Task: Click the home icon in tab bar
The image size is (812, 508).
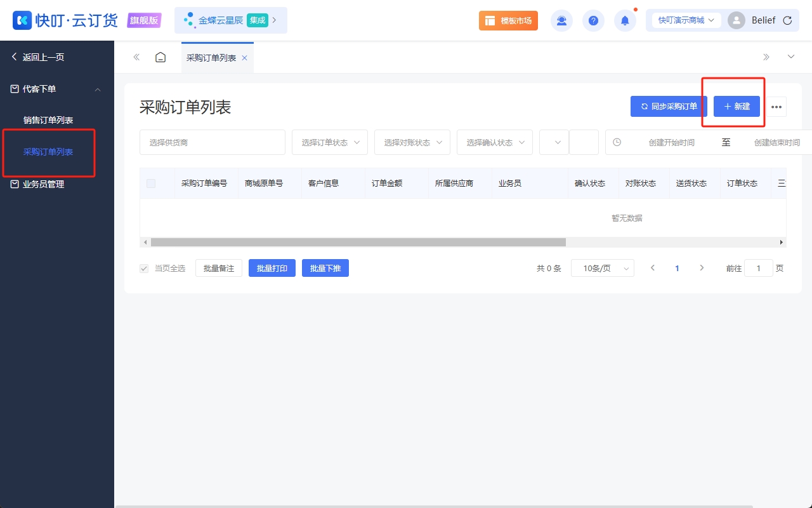Action: pyautogui.click(x=161, y=57)
